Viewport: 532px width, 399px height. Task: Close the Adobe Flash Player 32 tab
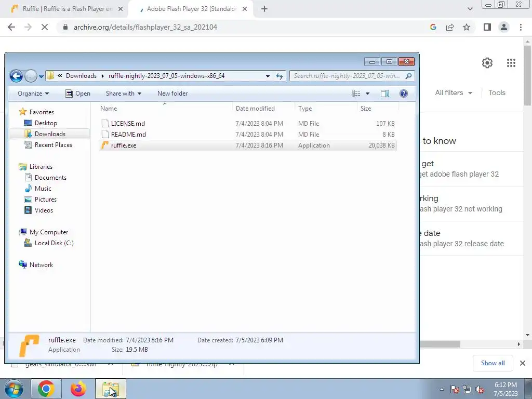pos(245,9)
